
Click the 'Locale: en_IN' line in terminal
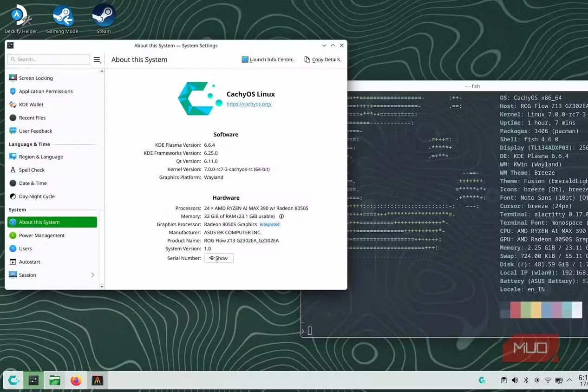click(x=523, y=289)
